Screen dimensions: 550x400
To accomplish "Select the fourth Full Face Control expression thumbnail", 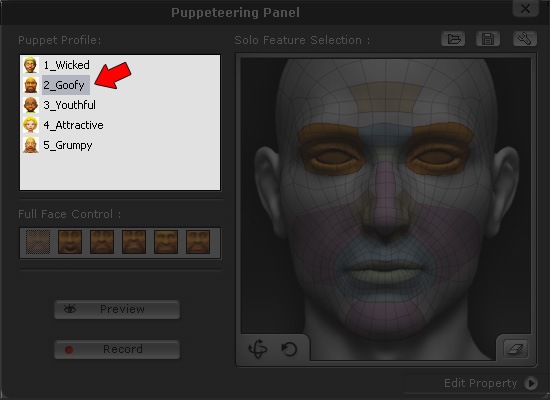I will 134,242.
